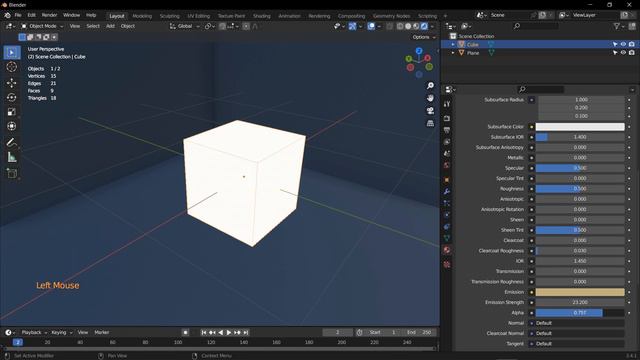Switch to the Shading workspace tab
This screenshot has height=360, width=640.
tap(262, 16)
